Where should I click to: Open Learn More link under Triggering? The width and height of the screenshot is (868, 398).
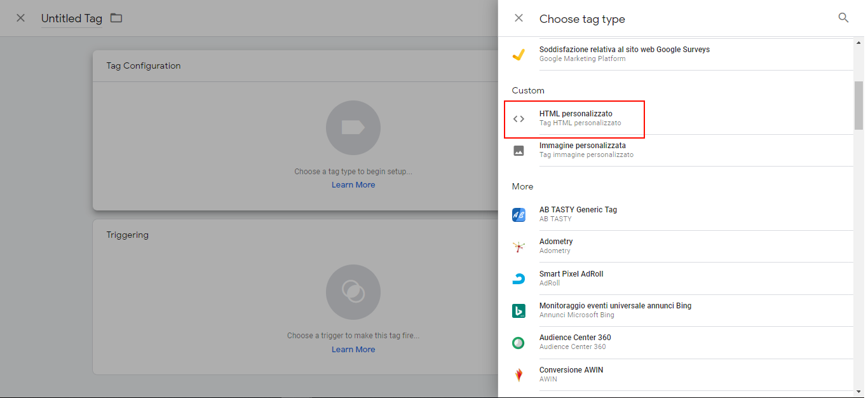point(353,350)
